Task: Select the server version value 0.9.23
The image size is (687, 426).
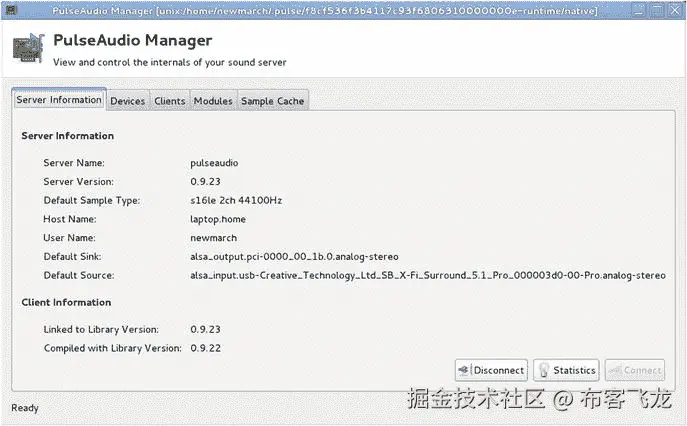Action: click(205, 181)
